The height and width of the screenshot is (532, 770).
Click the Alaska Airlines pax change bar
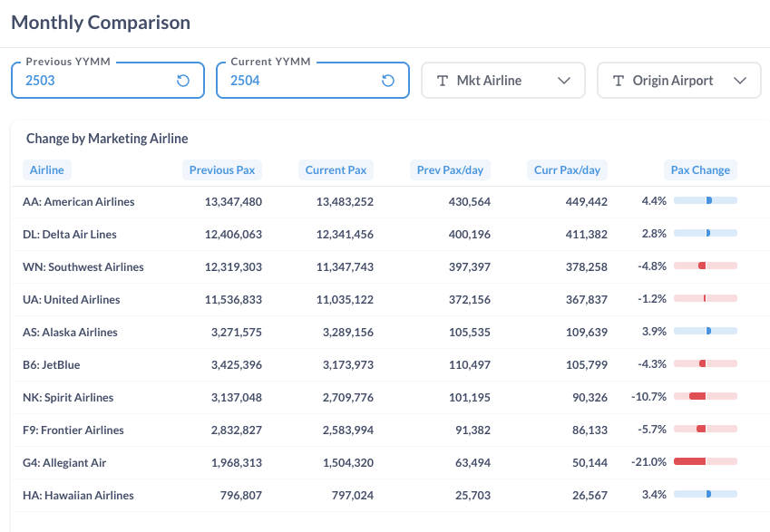706,331
